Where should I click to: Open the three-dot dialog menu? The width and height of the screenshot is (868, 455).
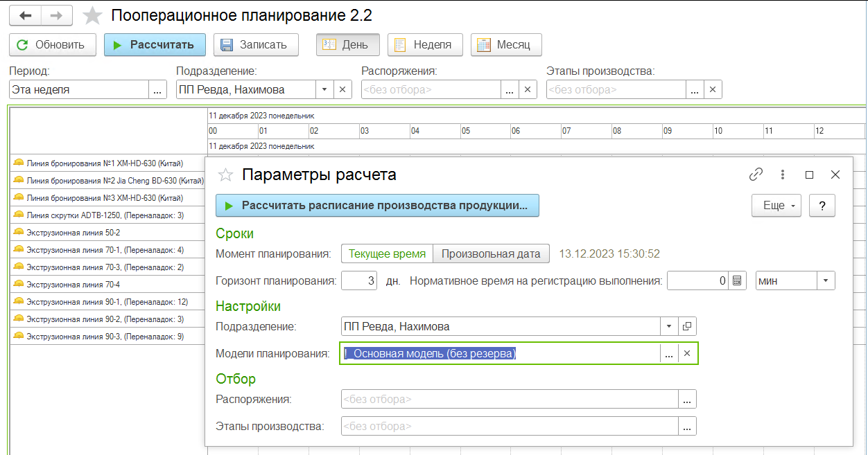(783, 175)
